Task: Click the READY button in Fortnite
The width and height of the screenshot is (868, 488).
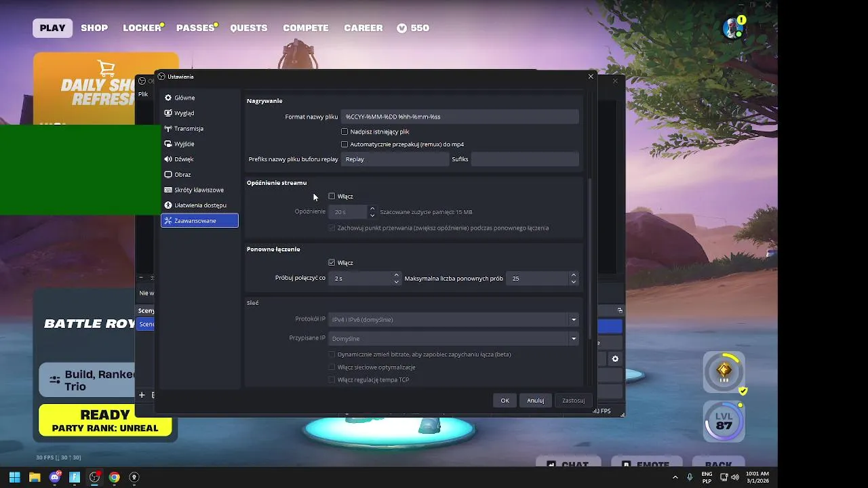Action: (105, 420)
